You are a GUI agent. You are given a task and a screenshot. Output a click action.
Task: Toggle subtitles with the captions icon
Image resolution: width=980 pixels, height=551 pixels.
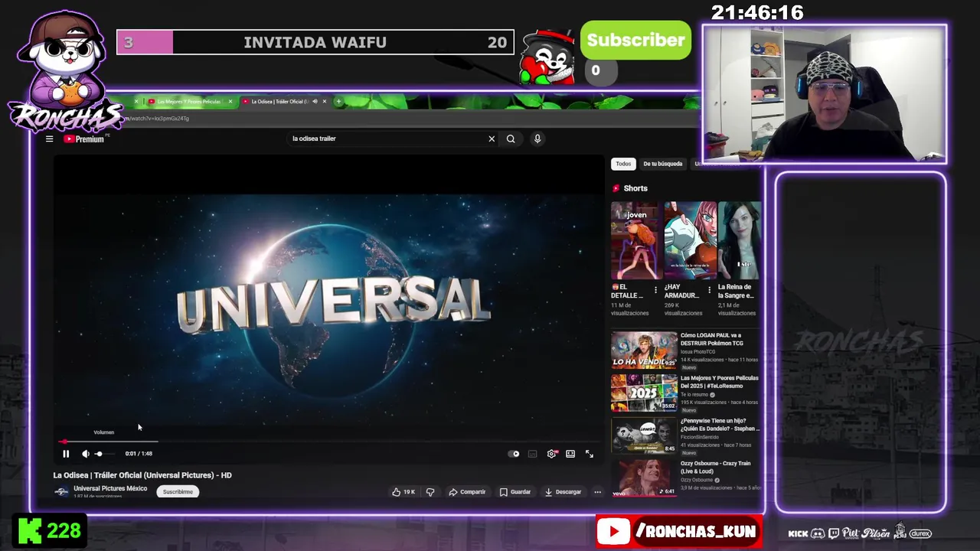coord(533,454)
